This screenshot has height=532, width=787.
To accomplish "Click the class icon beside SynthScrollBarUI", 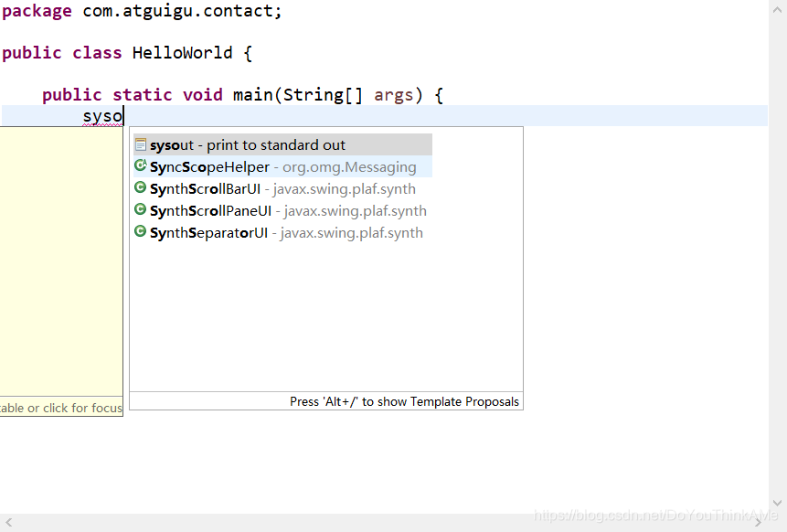I will 141,187.
